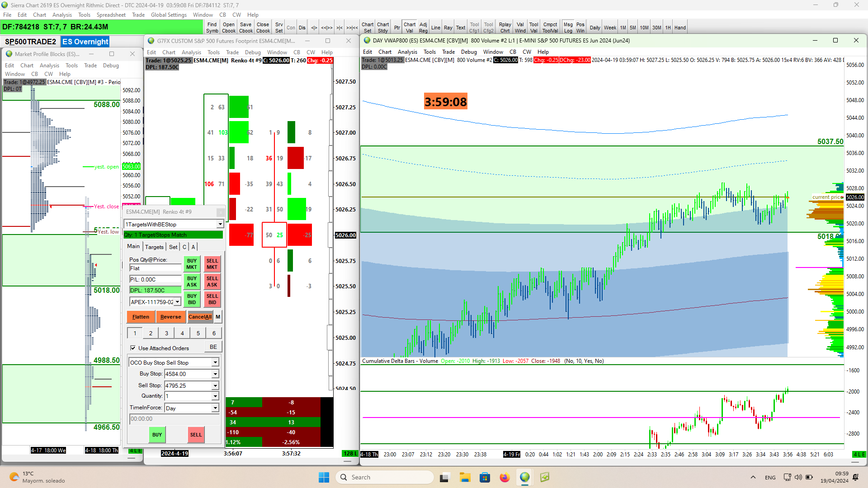The image size is (868, 488).
Task: Open Chart Studies from toolbar
Action: tap(382, 28)
